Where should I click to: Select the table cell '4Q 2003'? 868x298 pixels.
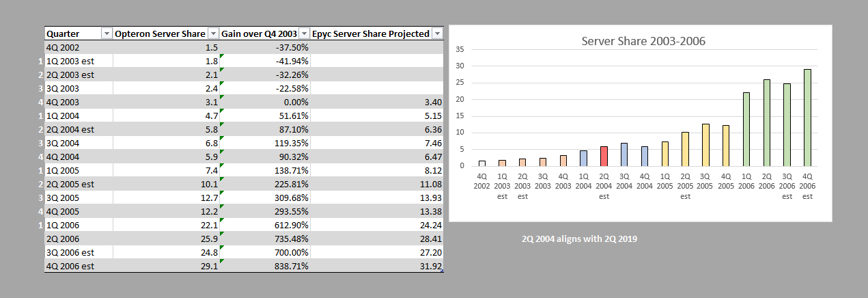click(x=79, y=102)
